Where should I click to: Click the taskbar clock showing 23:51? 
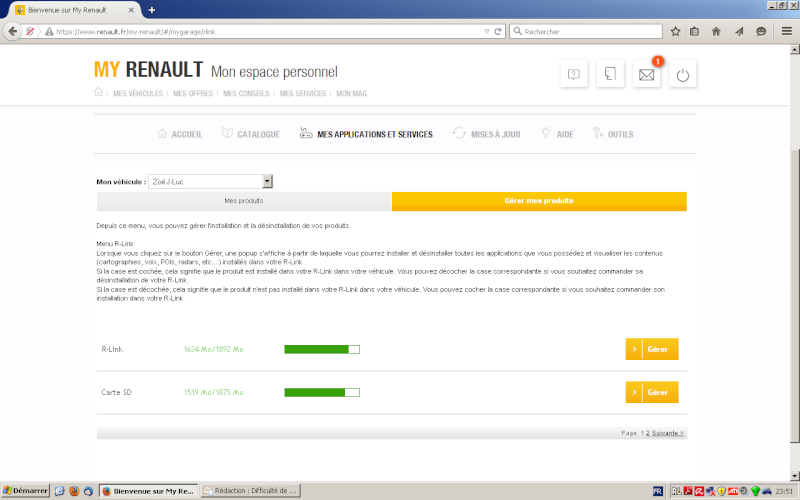[784, 491]
